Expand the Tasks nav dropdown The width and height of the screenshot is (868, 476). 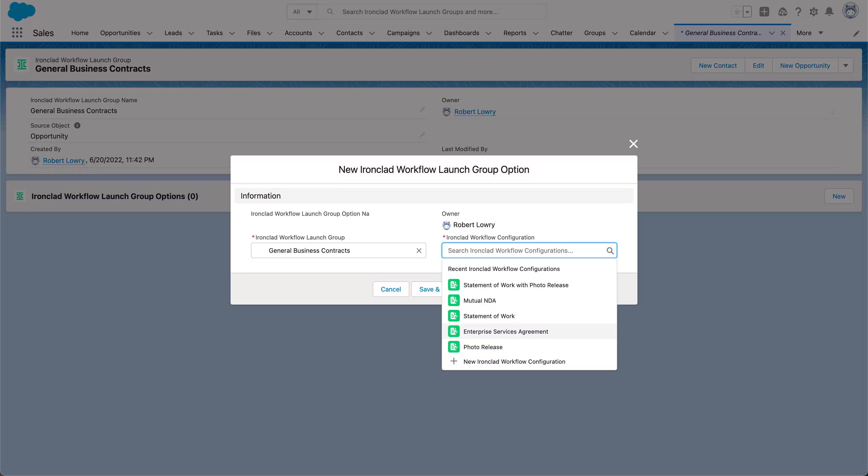232,33
